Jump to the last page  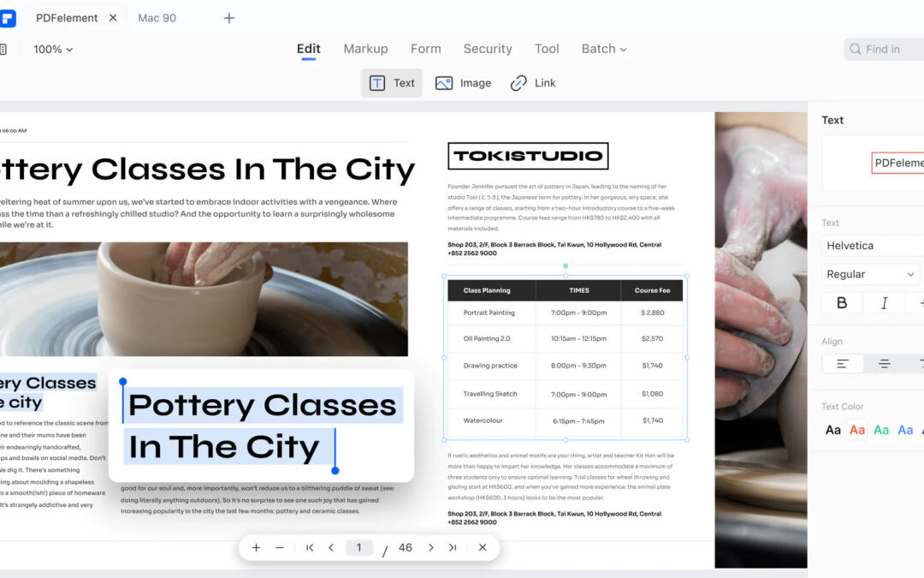point(453,547)
